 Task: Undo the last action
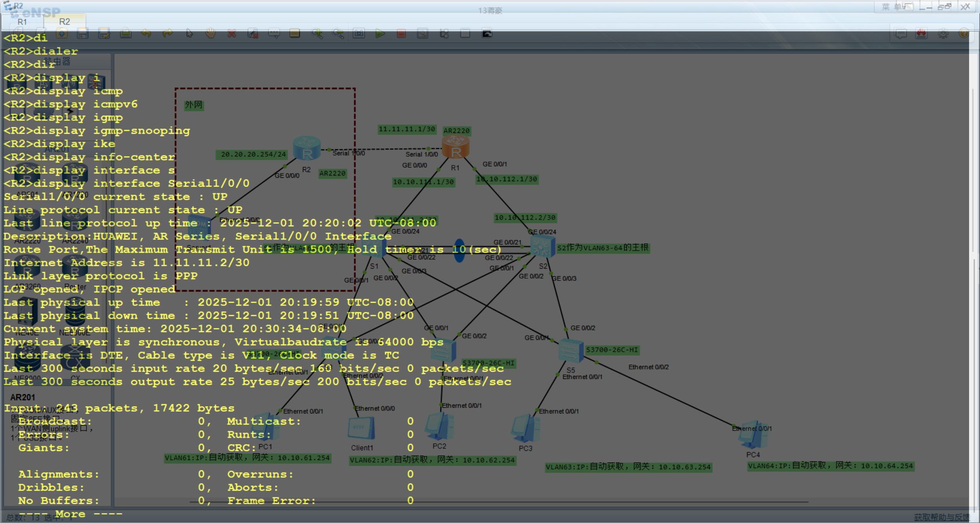(146, 34)
